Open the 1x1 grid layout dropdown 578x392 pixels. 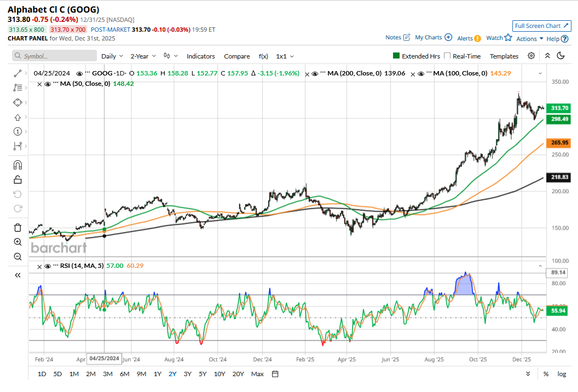(x=285, y=56)
